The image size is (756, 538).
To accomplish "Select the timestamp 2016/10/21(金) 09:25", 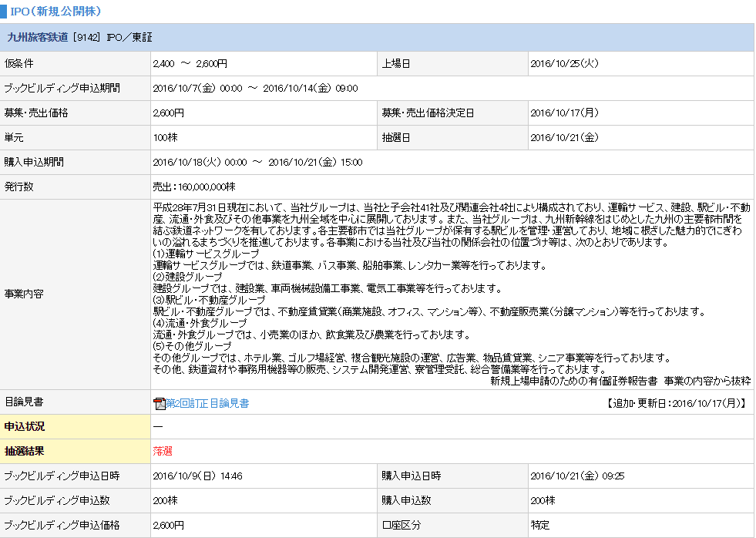I will pyautogui.click(x=577, y=476).
